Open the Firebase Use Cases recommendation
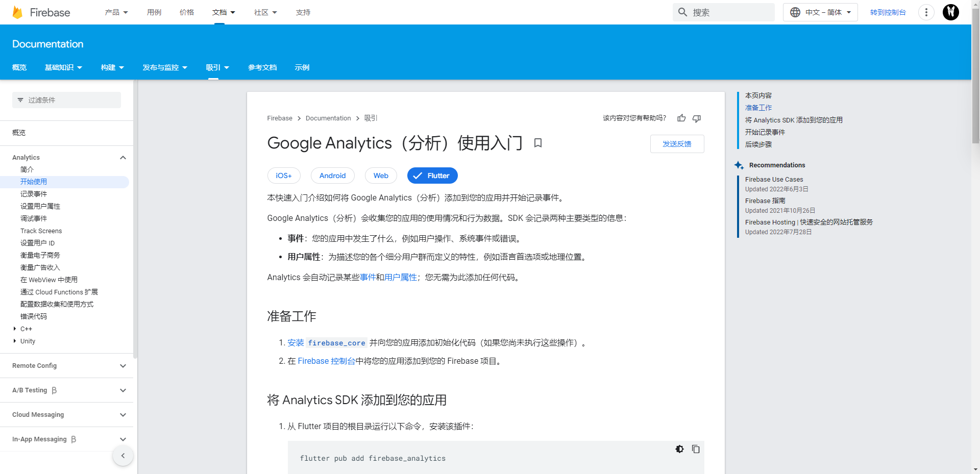Viewport: 980px width, 474px height. coord(774,180)
